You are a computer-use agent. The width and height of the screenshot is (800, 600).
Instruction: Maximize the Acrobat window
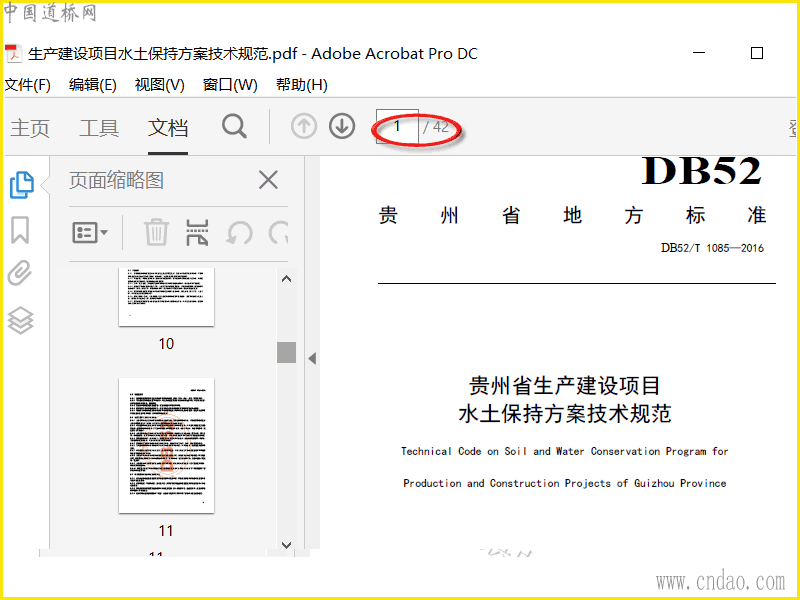click(757, 53)
